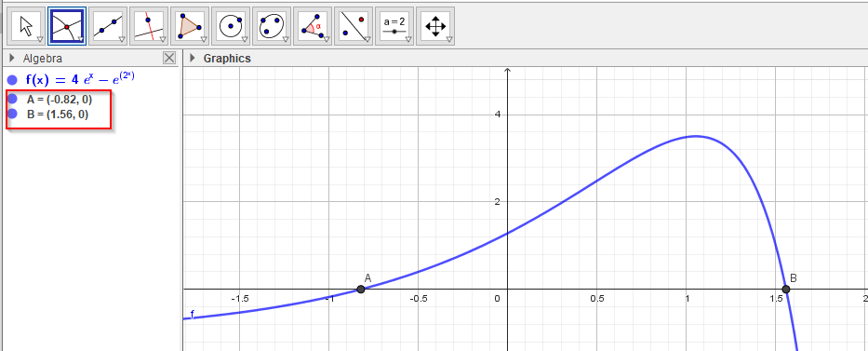Select the Slider a=2 tool
This screenshot has height=351, width=868.
coord(394,26)
